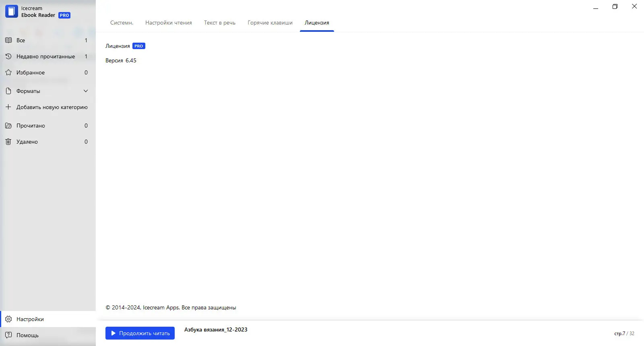Open the Все library book icon
The width and height of the screenshot is (644, 346).
tap(8, 40)
